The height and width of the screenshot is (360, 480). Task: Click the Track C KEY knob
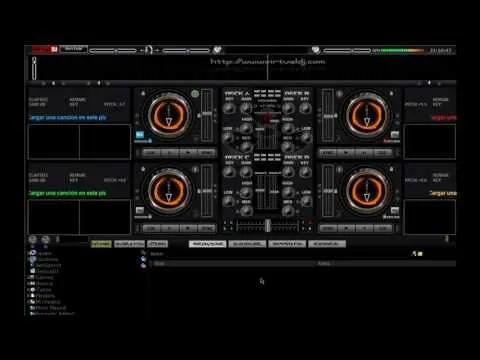tap(229, 172)
